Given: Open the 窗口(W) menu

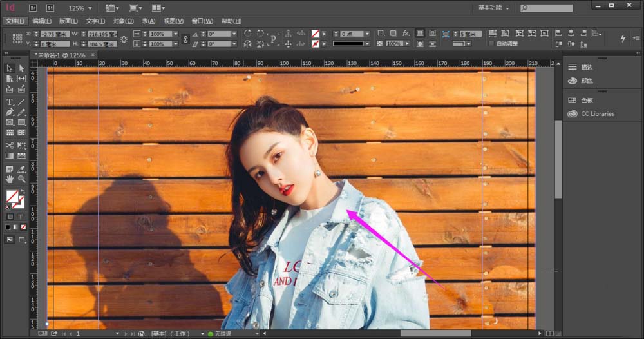Looking at the screenshot, I should 204,21.
